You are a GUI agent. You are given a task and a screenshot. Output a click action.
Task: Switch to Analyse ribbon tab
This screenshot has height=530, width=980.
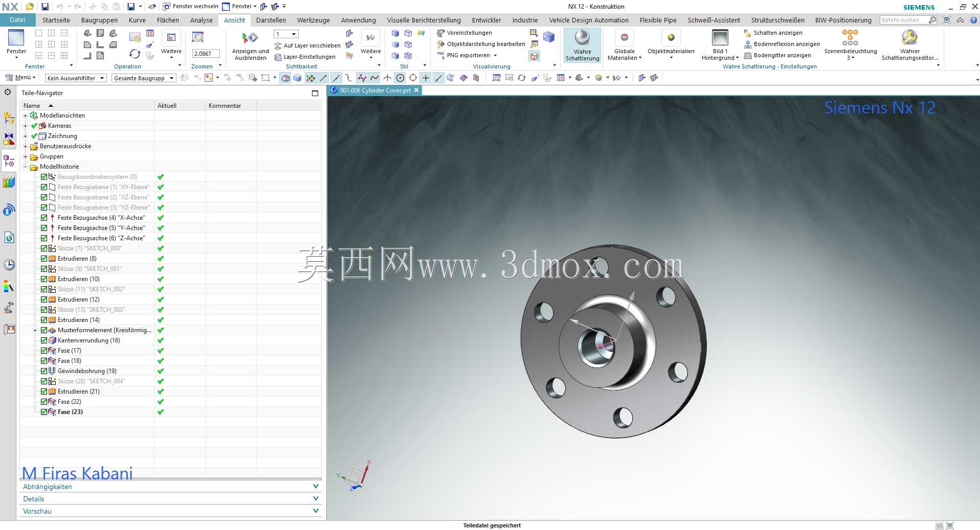201,20
